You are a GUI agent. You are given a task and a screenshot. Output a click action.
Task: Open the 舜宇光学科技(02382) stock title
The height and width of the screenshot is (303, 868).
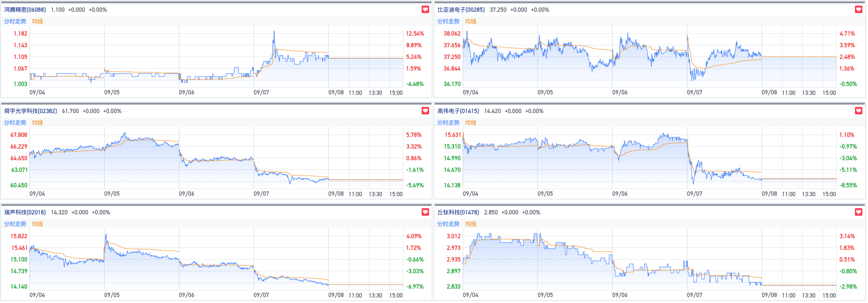(30, 111)
